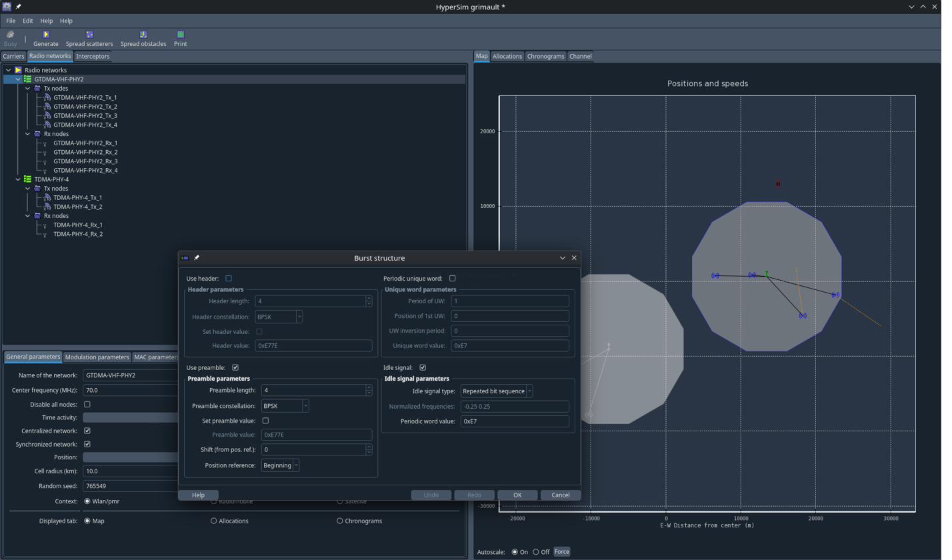The height and width of the screenshot is (560, 952).
Task: Toggle the Synchronized network checkbox
Action: 87,444
